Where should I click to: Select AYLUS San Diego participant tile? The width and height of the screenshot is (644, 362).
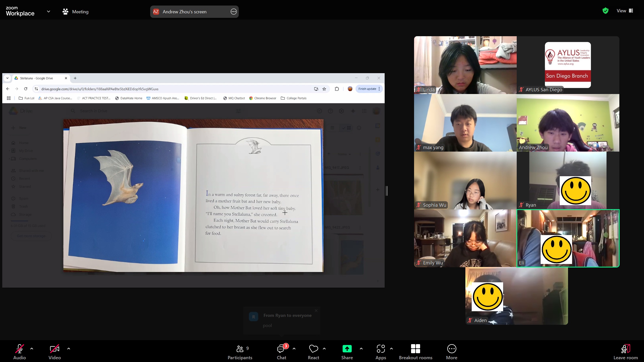pos(568,65)
